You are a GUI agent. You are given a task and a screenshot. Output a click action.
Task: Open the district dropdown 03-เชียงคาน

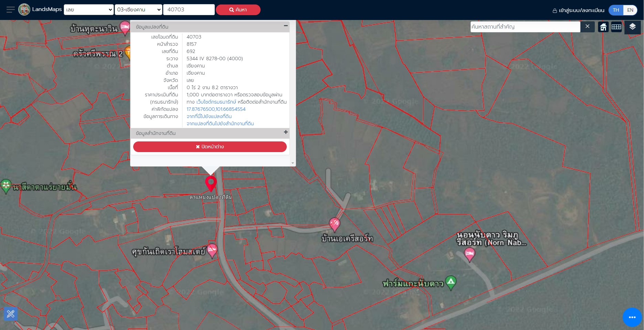pyautogui.click(x=138, y=10)
